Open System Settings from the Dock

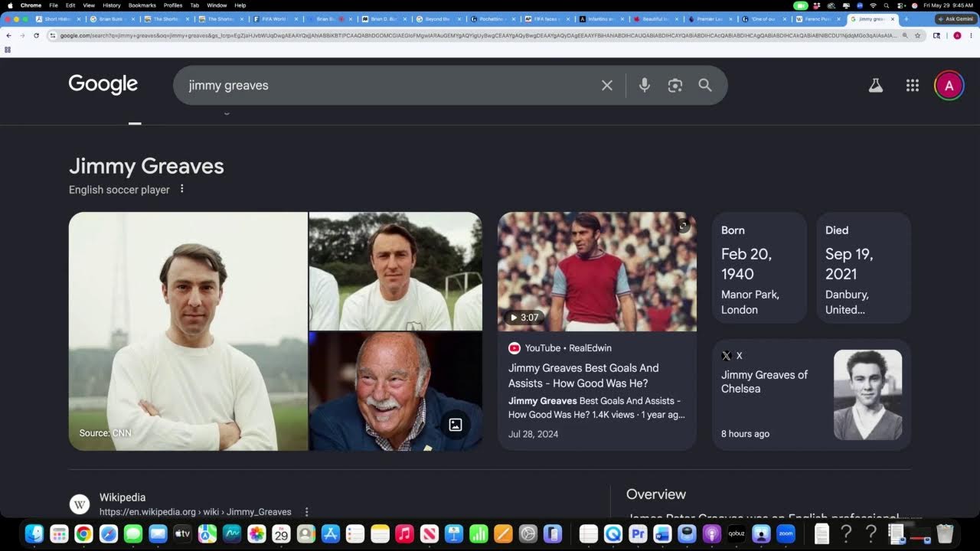coord(528,533)
